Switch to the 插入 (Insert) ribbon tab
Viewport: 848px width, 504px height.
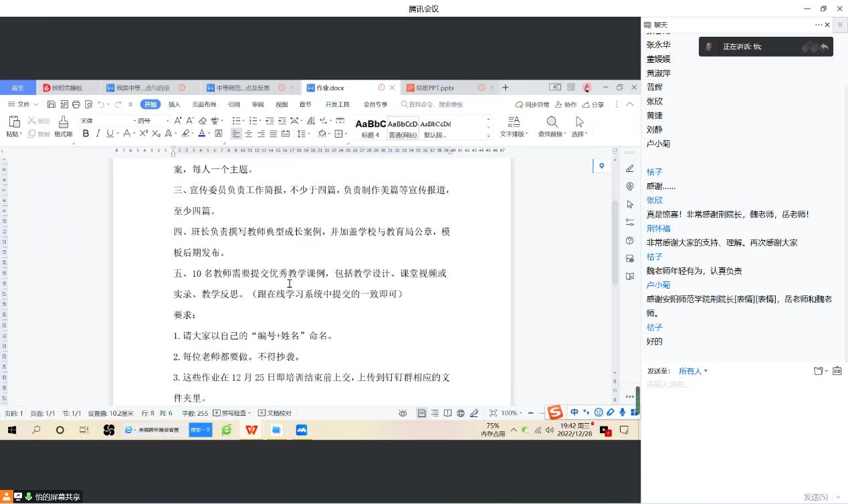174,105
